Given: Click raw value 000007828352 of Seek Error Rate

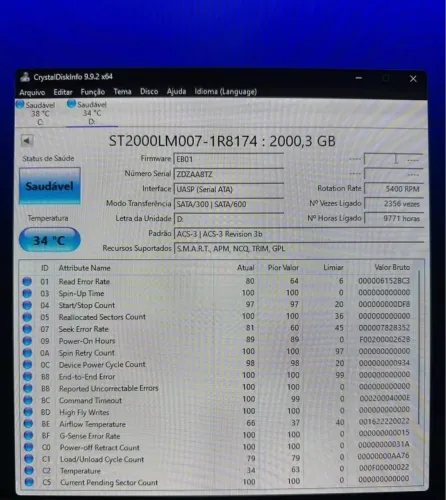Looking at the screenshot, I should click(x=384, y=328).
